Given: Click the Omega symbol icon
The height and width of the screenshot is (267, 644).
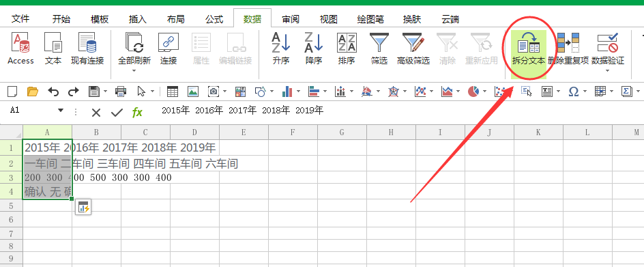Looking at the screenshot, I should click(573, 91).
